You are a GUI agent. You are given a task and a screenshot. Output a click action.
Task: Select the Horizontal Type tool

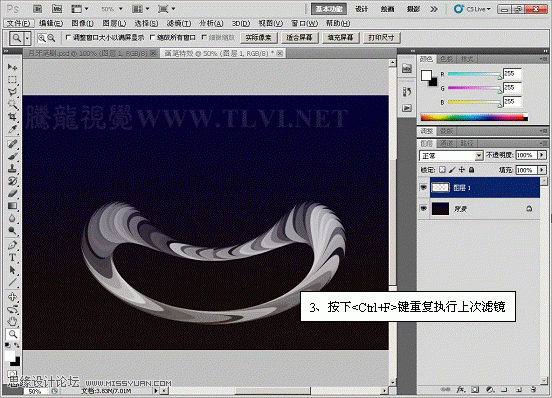[x=12, y=257]
